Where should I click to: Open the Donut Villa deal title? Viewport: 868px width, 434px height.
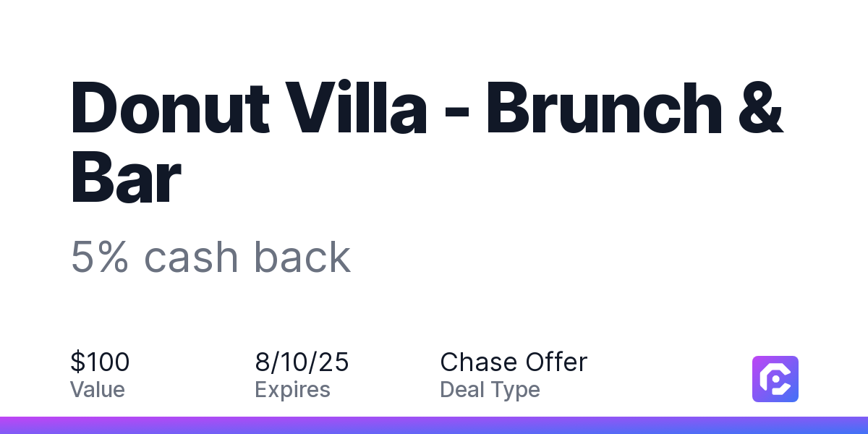tap(427, 142)
